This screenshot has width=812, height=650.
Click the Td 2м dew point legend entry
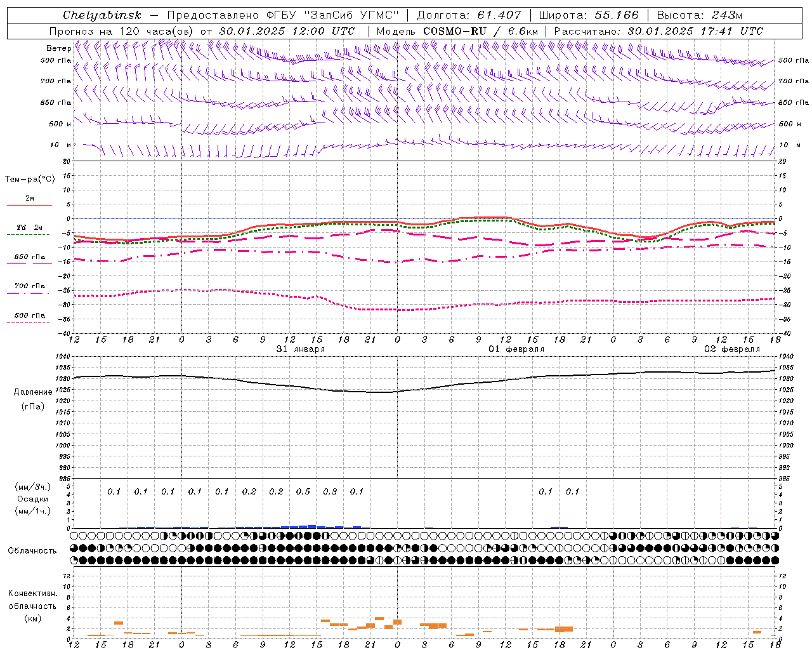coord(29,227)
